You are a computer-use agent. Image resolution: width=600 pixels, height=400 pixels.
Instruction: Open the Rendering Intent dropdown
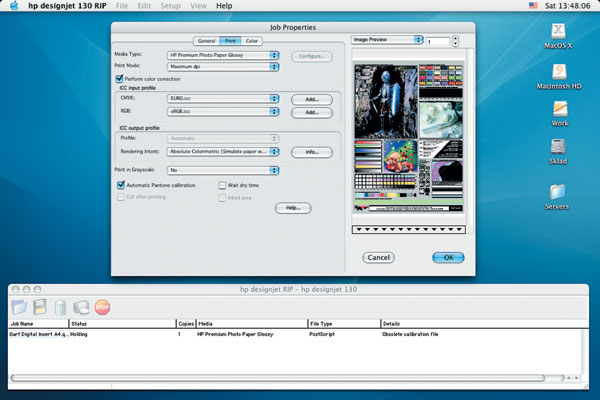[222, 152]
